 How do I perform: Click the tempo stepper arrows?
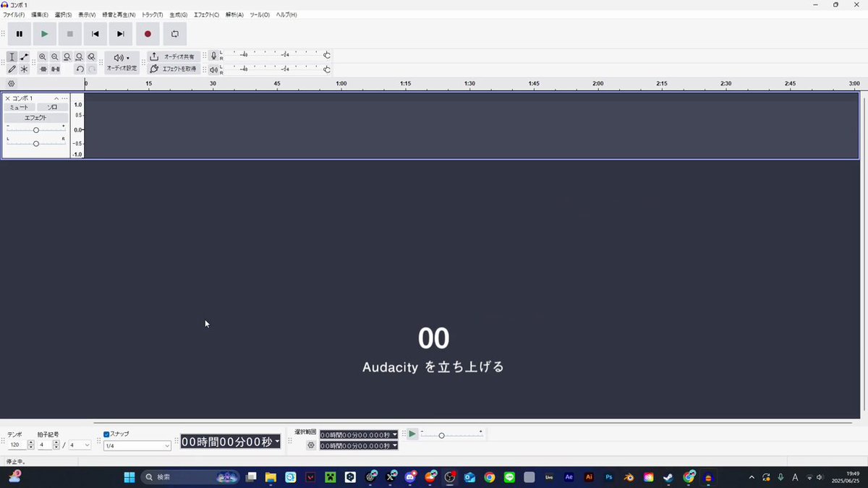(30, 445)
